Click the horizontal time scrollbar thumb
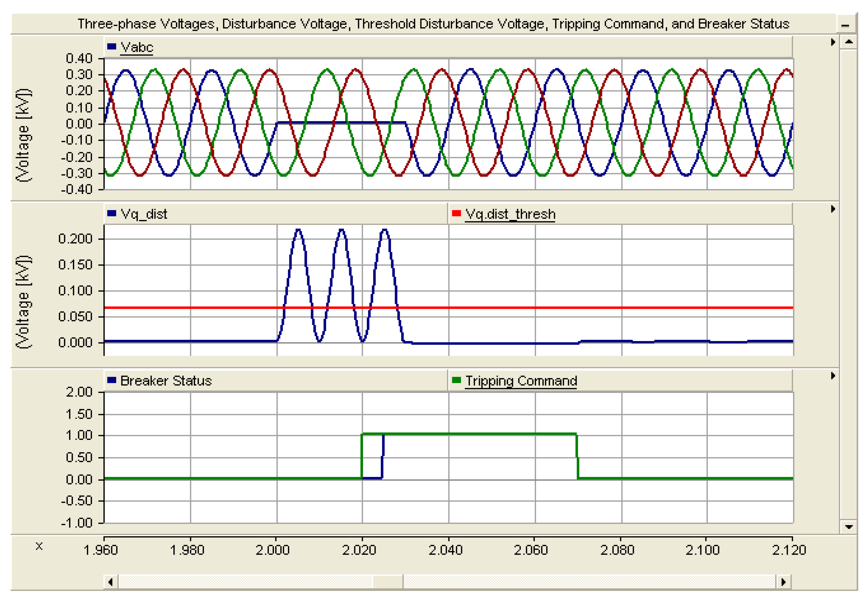 click(x=388, y=582)
